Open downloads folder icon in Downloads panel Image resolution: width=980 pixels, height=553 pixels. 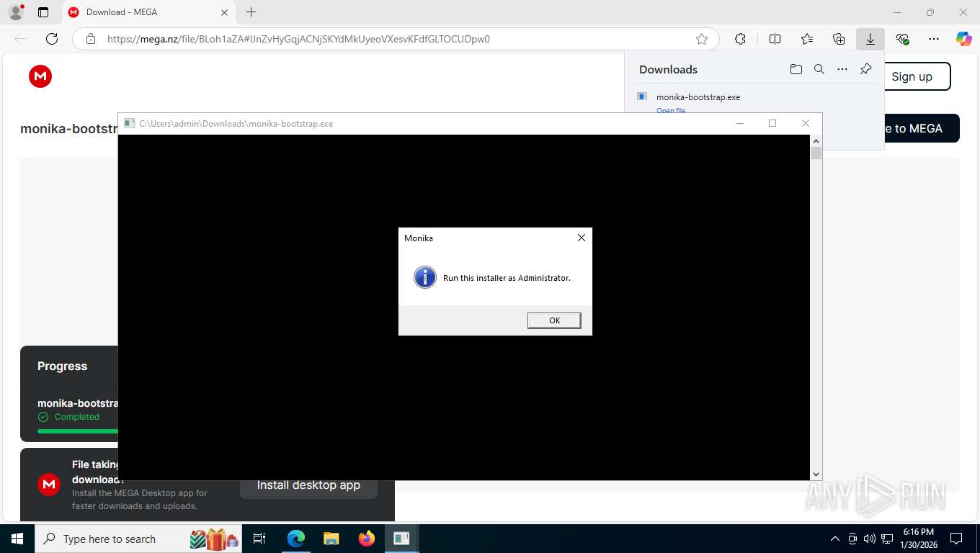pyautogui.click(x=796, y=69)
